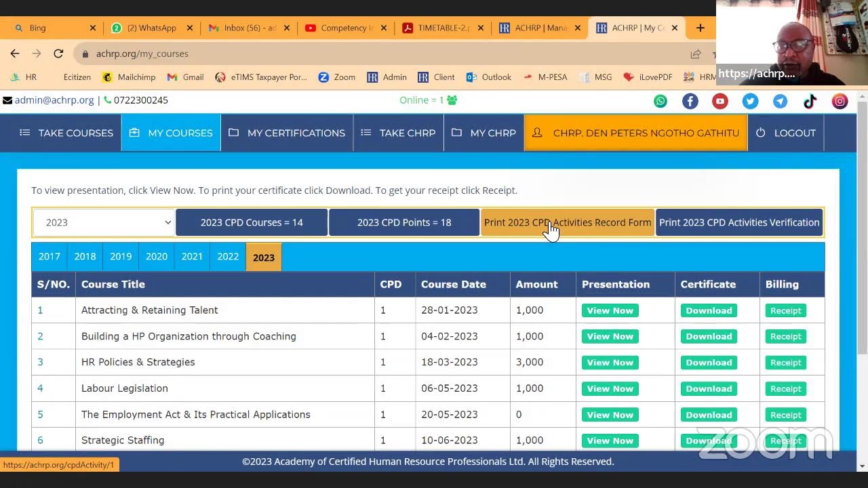
Task: Open the Zoom bookmark
Action: coord(337,77)
